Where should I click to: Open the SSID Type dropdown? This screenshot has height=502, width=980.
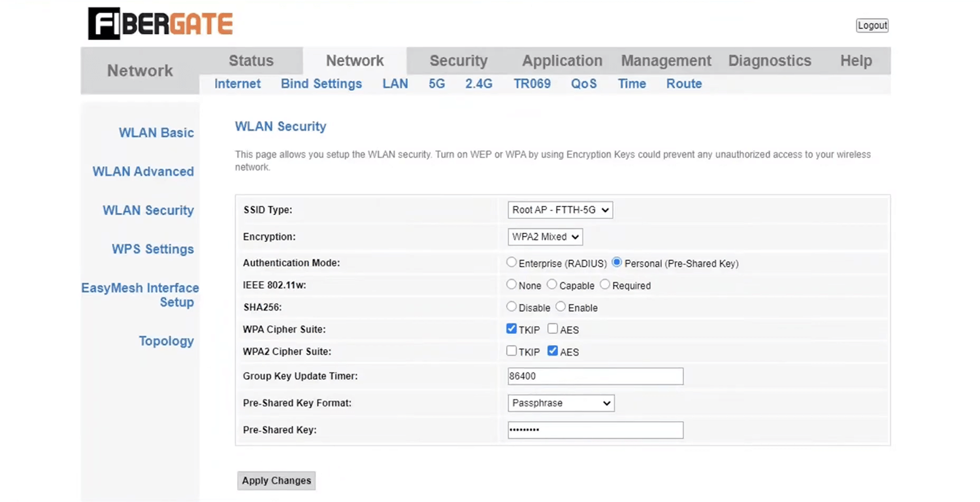(x=560, y=210)
